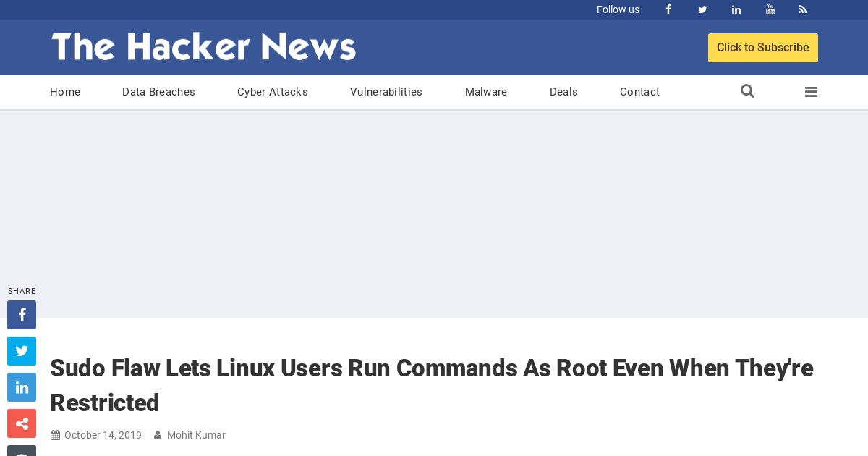This screenshot has width=868, height=456.
Task: Open site search with magnifier icon
Action: [747, 91]
